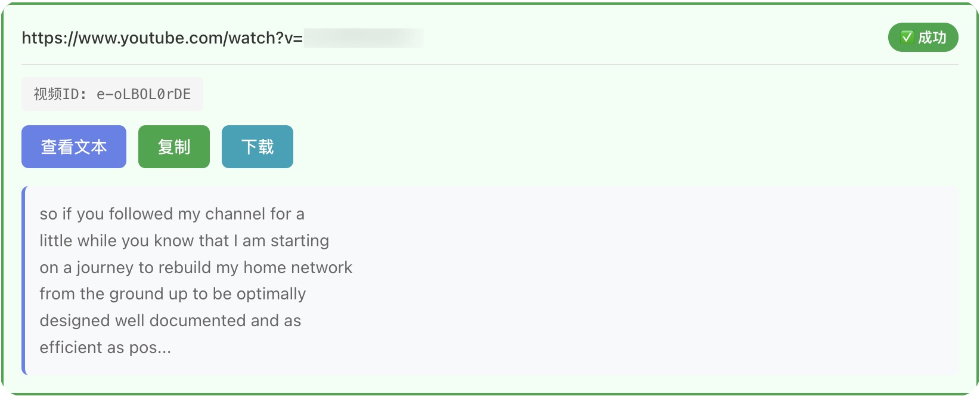Click the YouTube watch URL text
980x396 pixels.
click(162, 38)
